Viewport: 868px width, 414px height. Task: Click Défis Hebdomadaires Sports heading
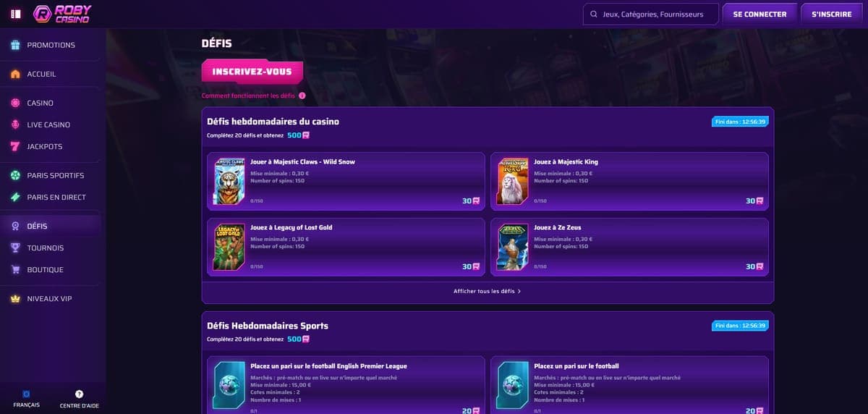tap(268, 326)
